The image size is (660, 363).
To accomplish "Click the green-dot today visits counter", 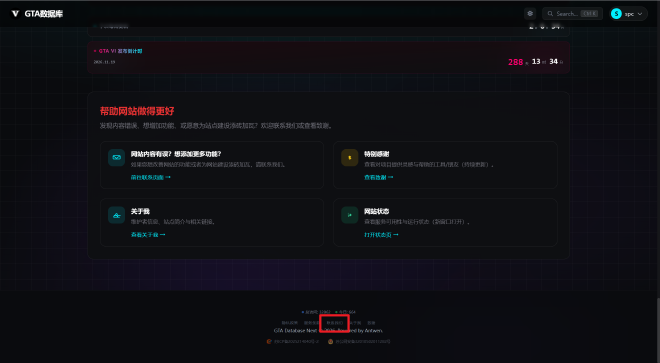I will click(345, 312).
